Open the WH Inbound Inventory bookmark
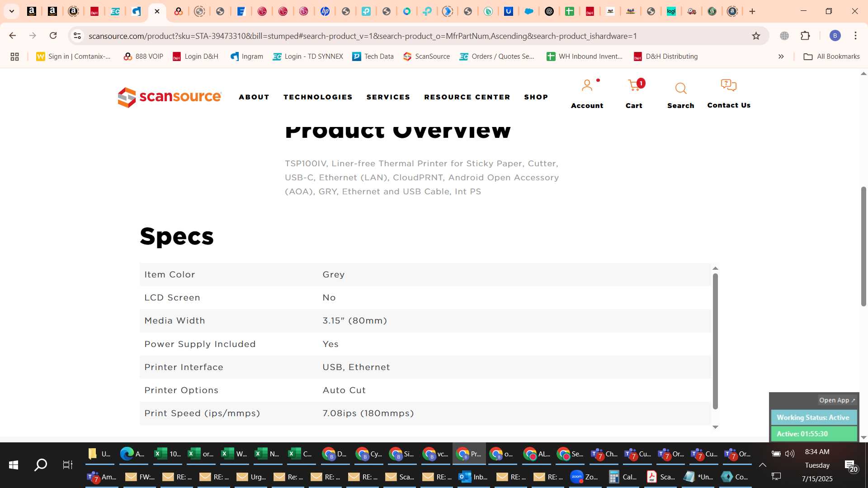The height and width of the screenshot is (488, 868). pyautogui.click(x=585, y=56)
